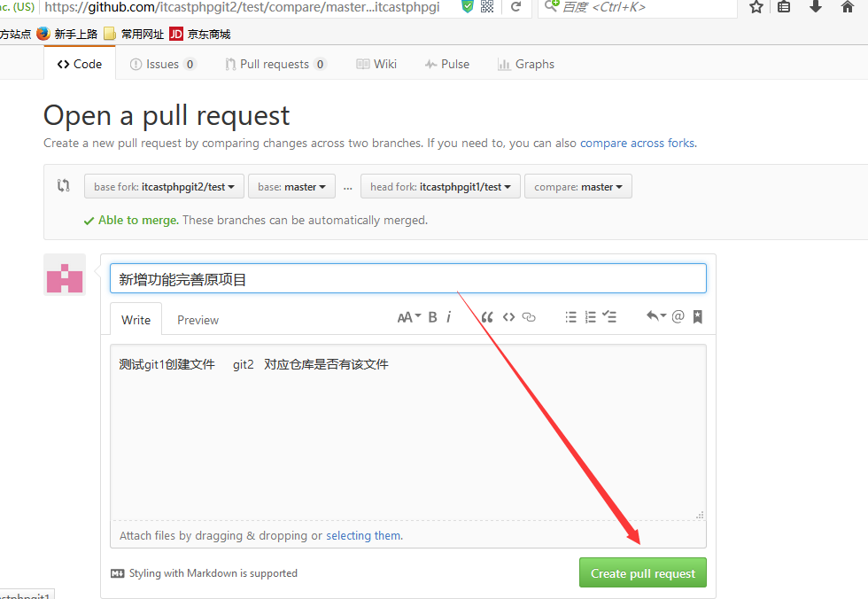
Task: Follow the compare across forks link
Action: click(639, 143)
